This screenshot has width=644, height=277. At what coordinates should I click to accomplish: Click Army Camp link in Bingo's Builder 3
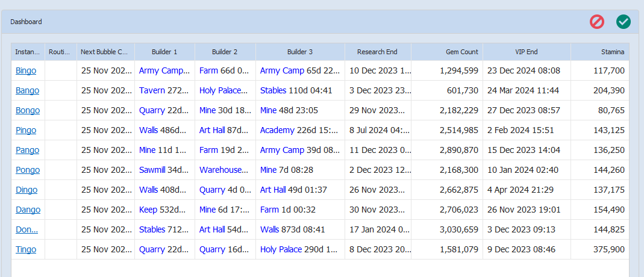click(282, 70)
